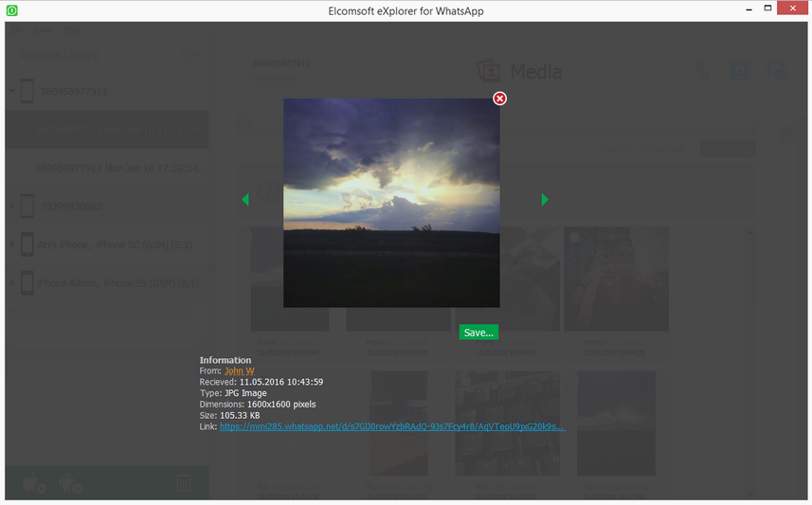Go to next image with green right arrow
Screen dimensions: 812x505
pyautogui.click(x=545, y=199)
